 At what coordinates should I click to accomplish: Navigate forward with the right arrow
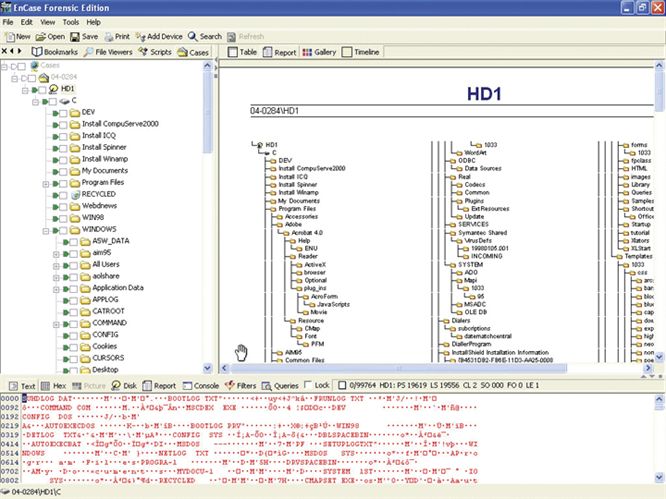pos(19,51)
